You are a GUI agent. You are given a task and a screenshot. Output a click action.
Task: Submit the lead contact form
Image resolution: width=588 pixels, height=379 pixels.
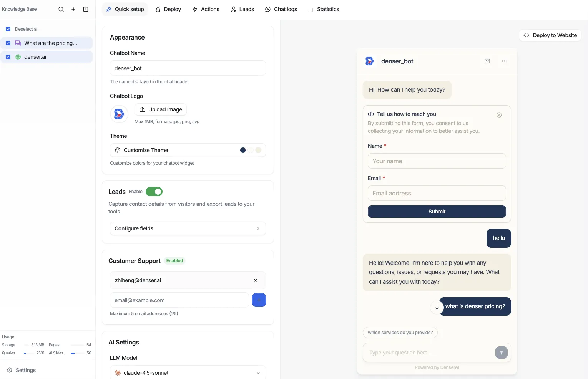437,212
